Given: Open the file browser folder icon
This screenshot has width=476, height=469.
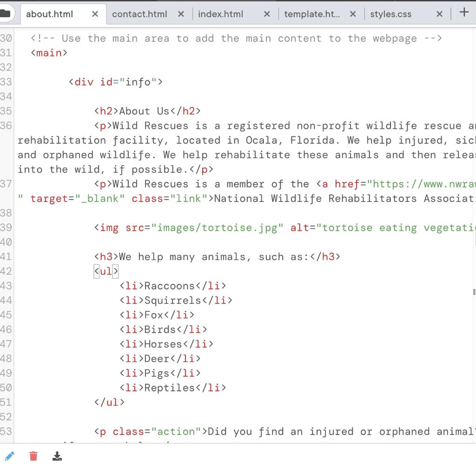Looking at the screenshot, I should point(5,13).
